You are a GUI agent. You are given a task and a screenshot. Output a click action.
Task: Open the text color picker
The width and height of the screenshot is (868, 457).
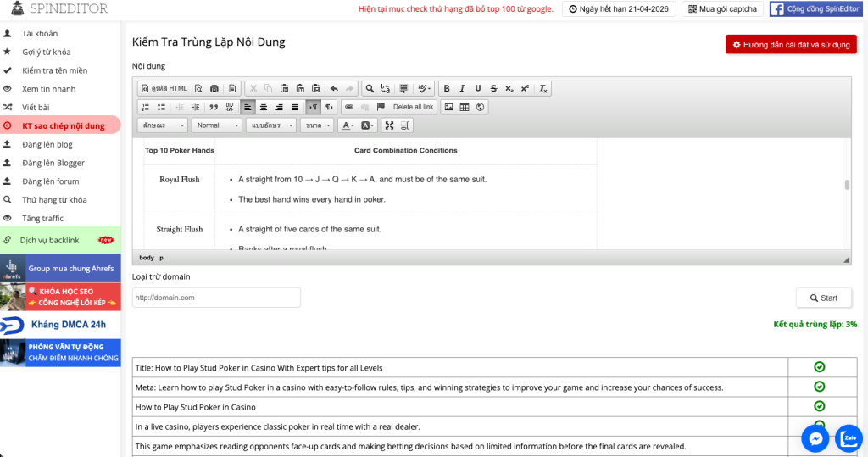click(x=347, y=125)
